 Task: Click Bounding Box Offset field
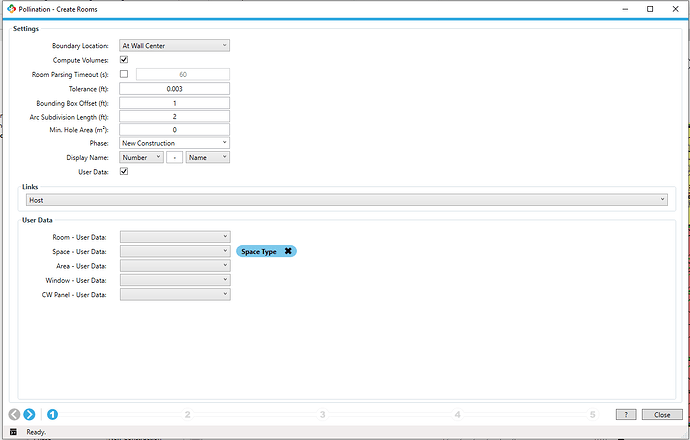point(174,103)
